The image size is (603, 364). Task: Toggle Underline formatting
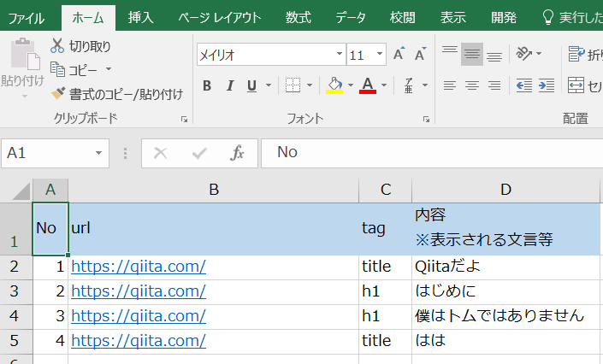[x=251, y=85]
